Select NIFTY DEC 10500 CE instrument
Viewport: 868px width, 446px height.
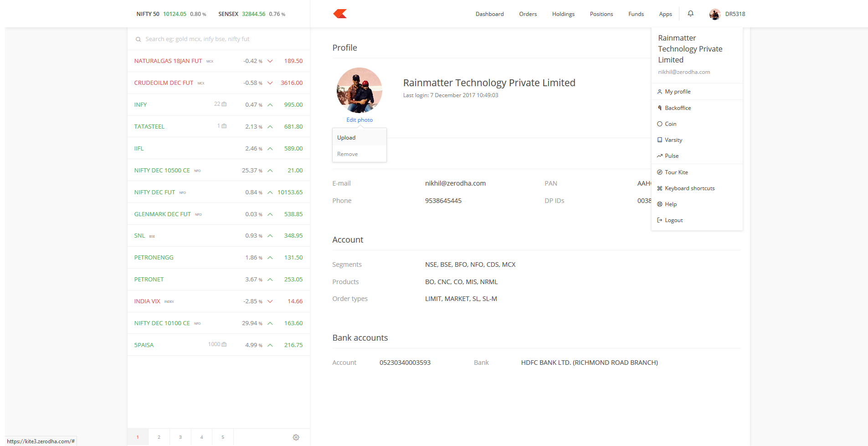pyautogui.click(x=219, y=170)
